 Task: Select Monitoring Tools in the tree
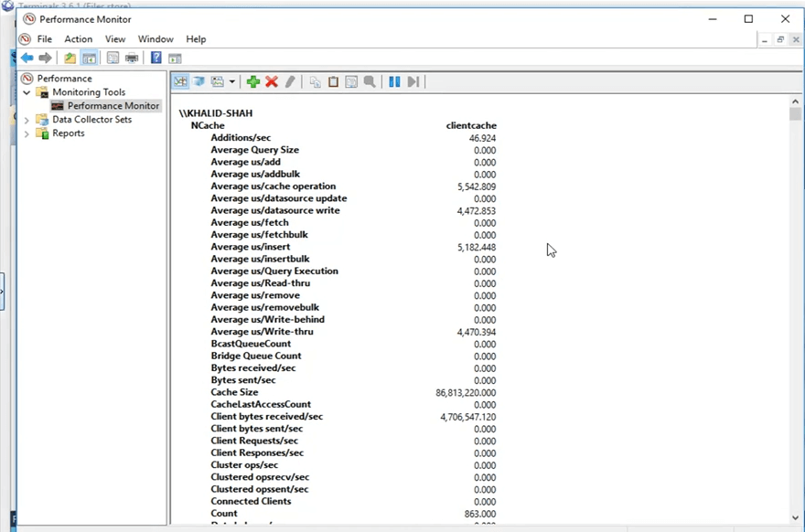[x=89, y=92]
